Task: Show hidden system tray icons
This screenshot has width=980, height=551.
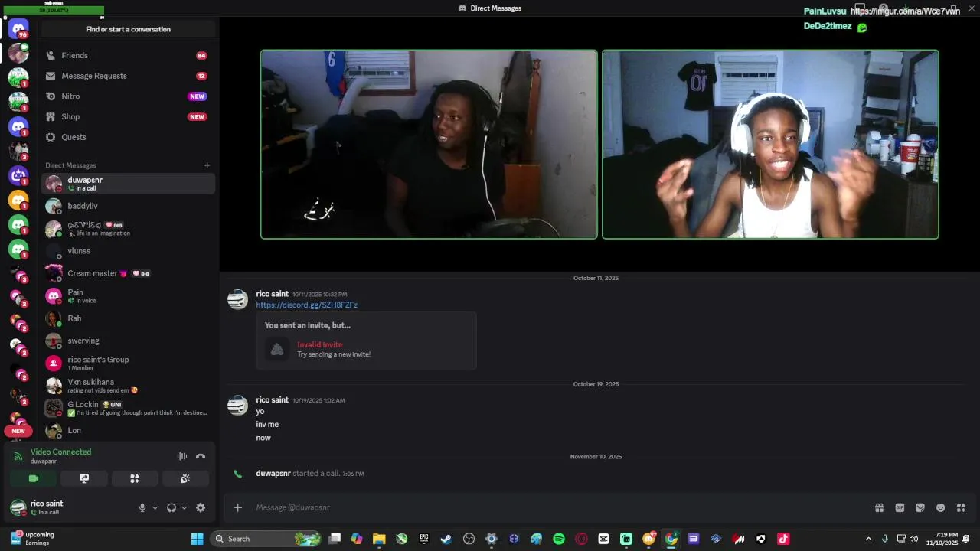Action: tap(868, 539)
